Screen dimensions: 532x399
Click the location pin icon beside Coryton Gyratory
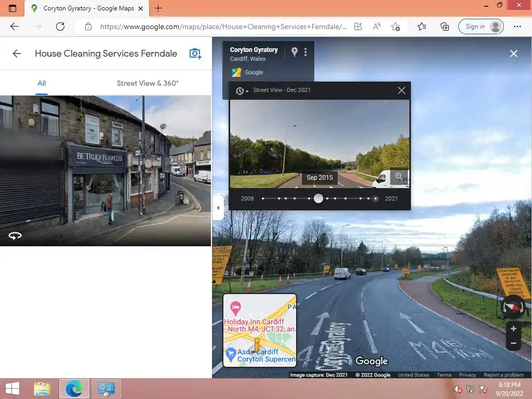coord(295,52)
